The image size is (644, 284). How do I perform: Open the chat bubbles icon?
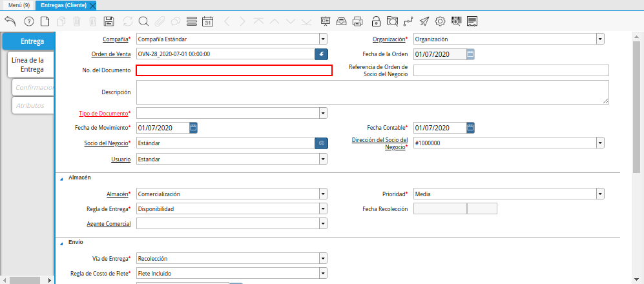(x=176, y=21)
